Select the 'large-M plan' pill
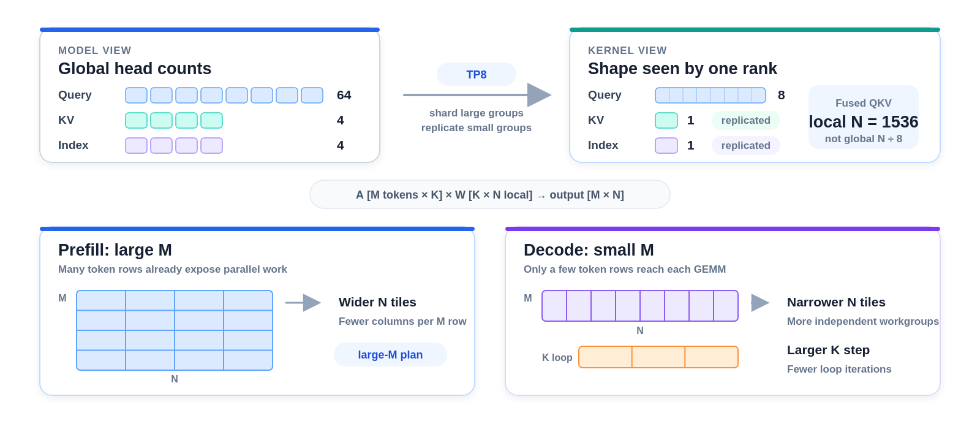This screenshot has width=980, height=429. pyautogui.click(x=390, y=355)
